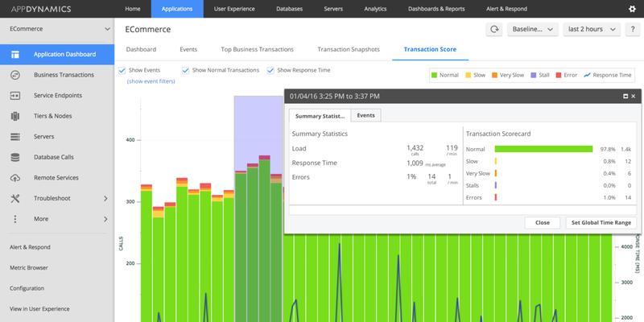The image size is (644, 322).
Task: Open the Transaction Snapshots tab
Action: click(x=349, y=49)
